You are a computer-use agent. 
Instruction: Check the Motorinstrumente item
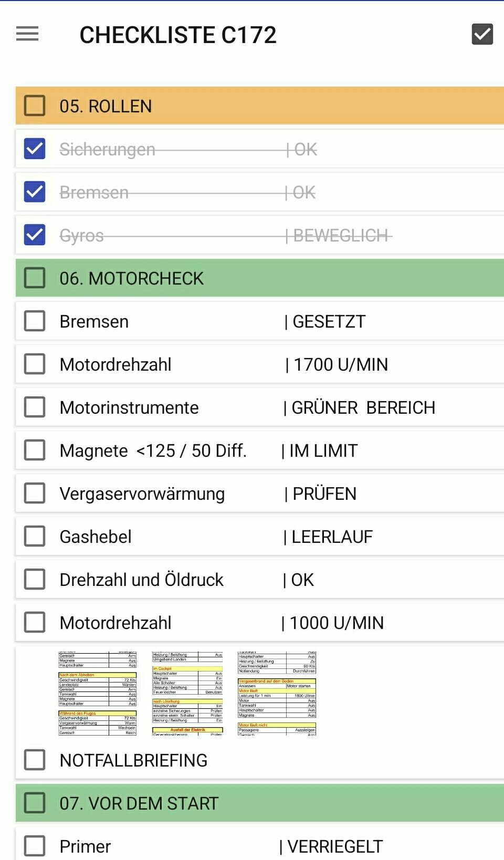(35, 407)
